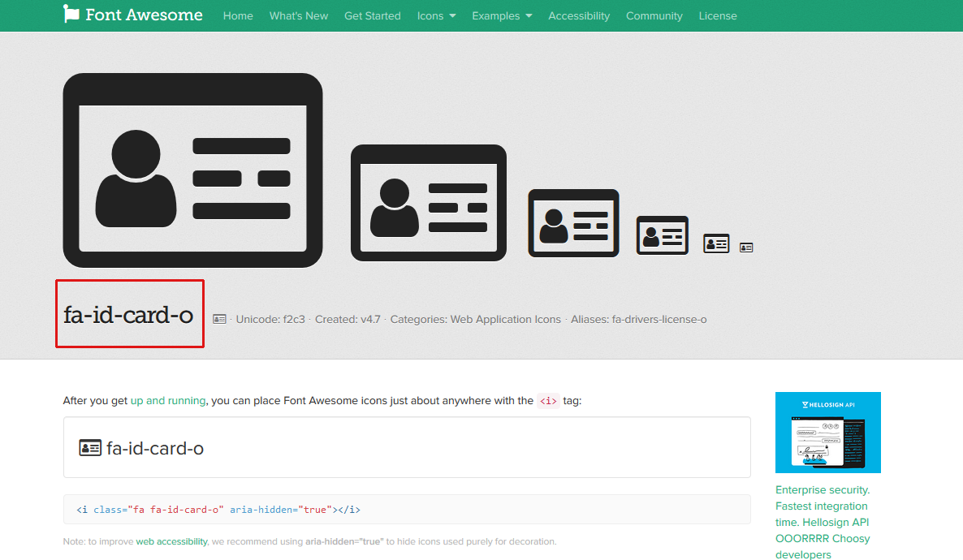This screenshot has width=963, height=560.
Task: Click the fa-id-card-o code snippet block
Action: [x=406, y=510]
